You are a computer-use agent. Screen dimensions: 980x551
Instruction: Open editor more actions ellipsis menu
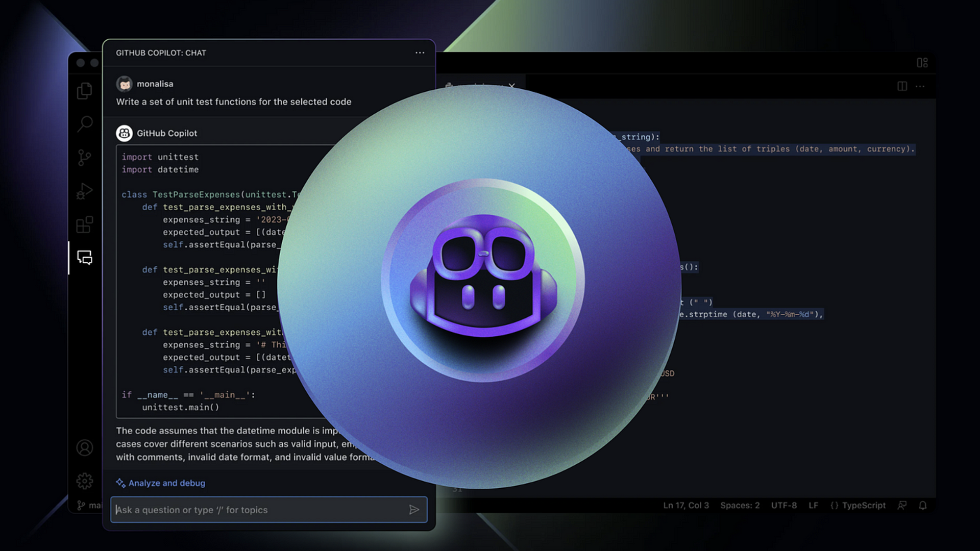(x=920, y=86)
